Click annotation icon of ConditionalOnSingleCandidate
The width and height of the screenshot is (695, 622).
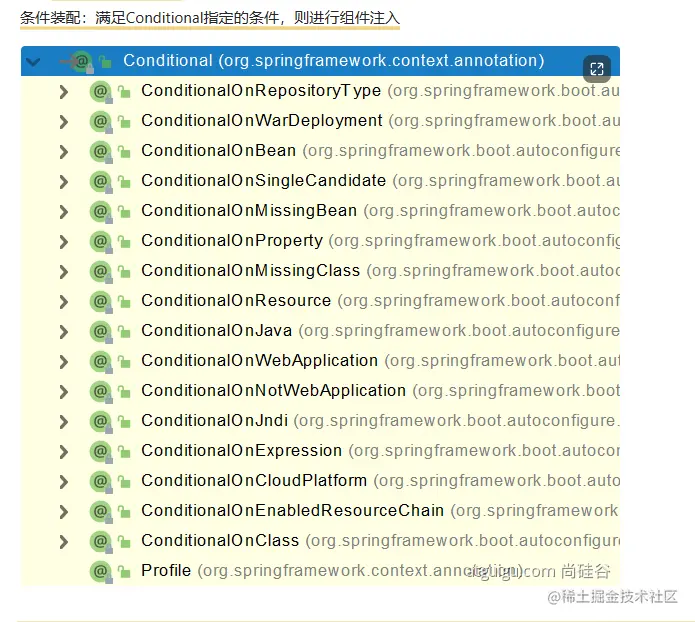click(101, 182)
